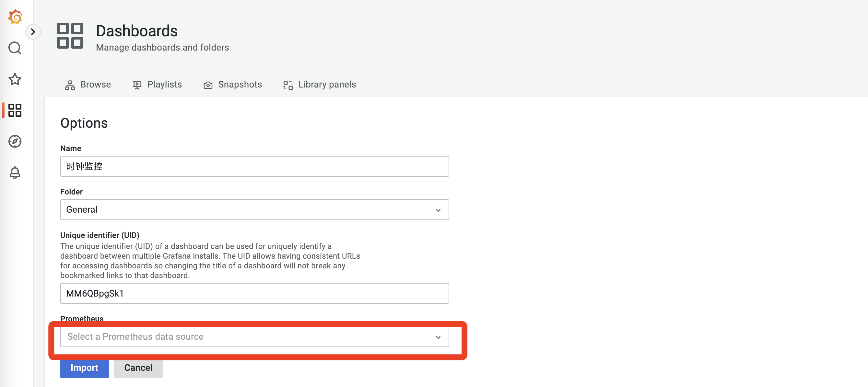The width and height of the screenshot is (868, 387).
Task: Open the Prometheus data source dropdown
Action: 254,337
